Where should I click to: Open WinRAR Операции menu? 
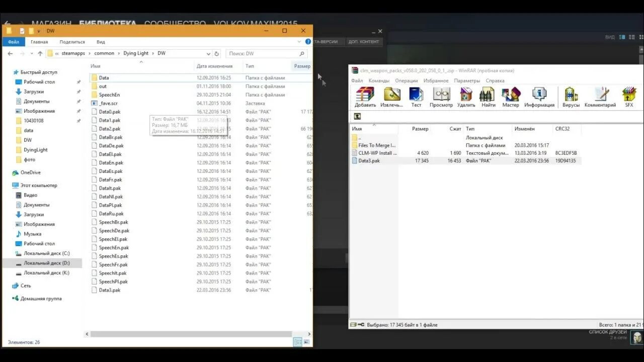(407, 80)
